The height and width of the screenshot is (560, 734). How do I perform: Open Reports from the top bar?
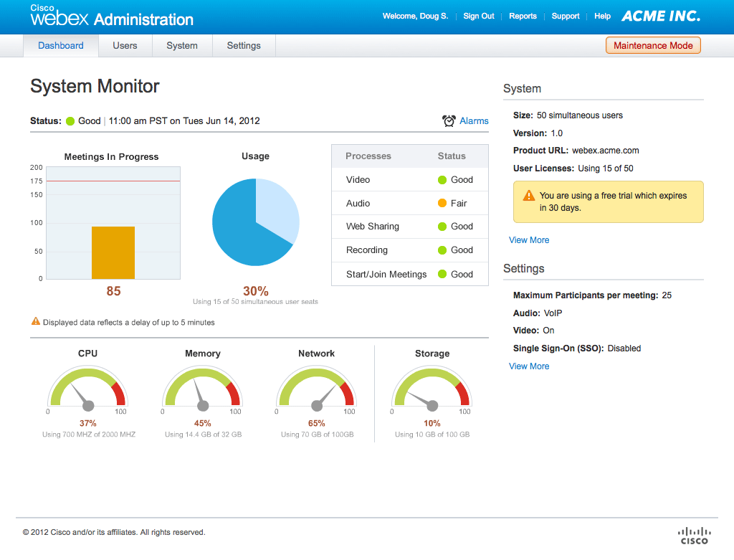(x=523, y=16)
